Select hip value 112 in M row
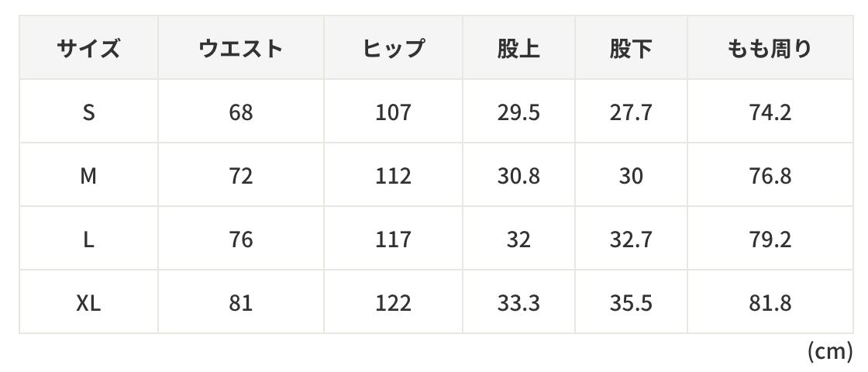 coord(393,177)
